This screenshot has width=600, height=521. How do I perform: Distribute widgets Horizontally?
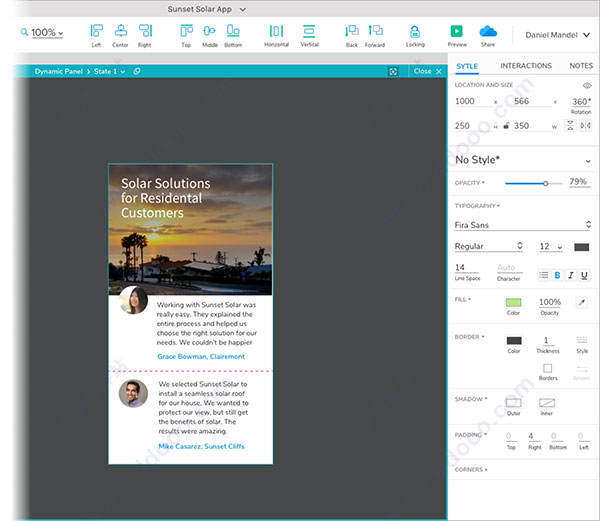pyautogui.click(x=276, y=31)
